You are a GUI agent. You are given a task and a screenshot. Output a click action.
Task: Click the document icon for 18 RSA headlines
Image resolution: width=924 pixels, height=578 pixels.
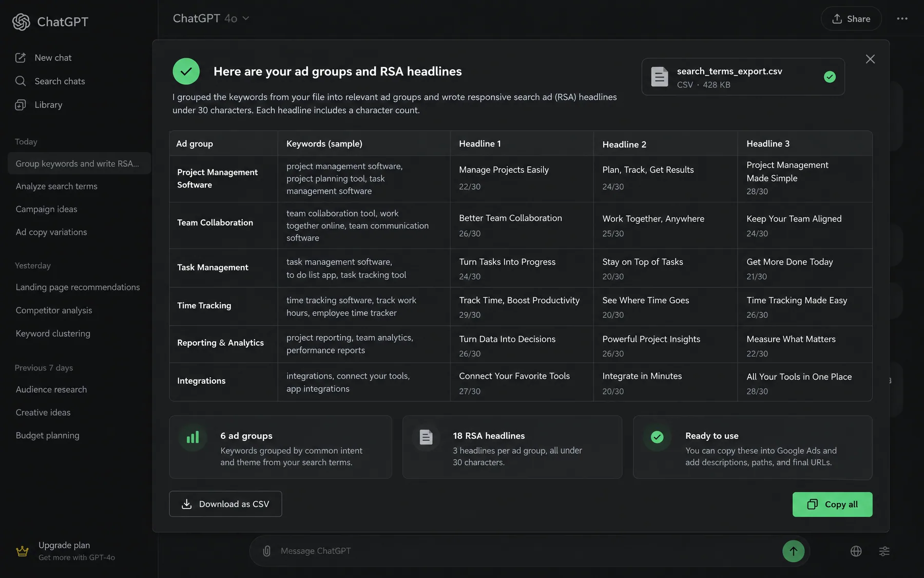coord(426,437)
